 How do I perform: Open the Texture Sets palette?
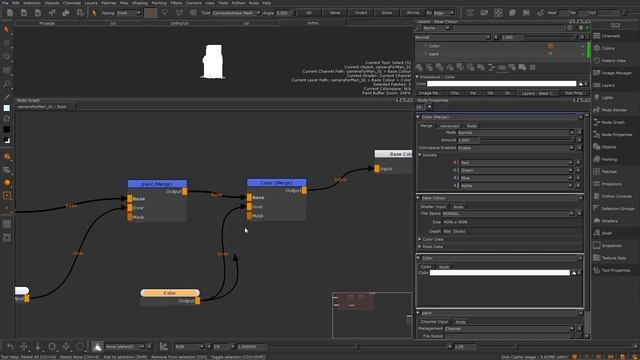610,258
